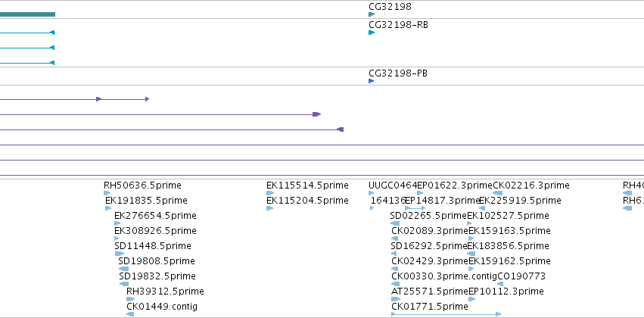644x318 pixels.
Task: Click the UUGC0464 arrow glyph
Action: (x=372, y=193)
